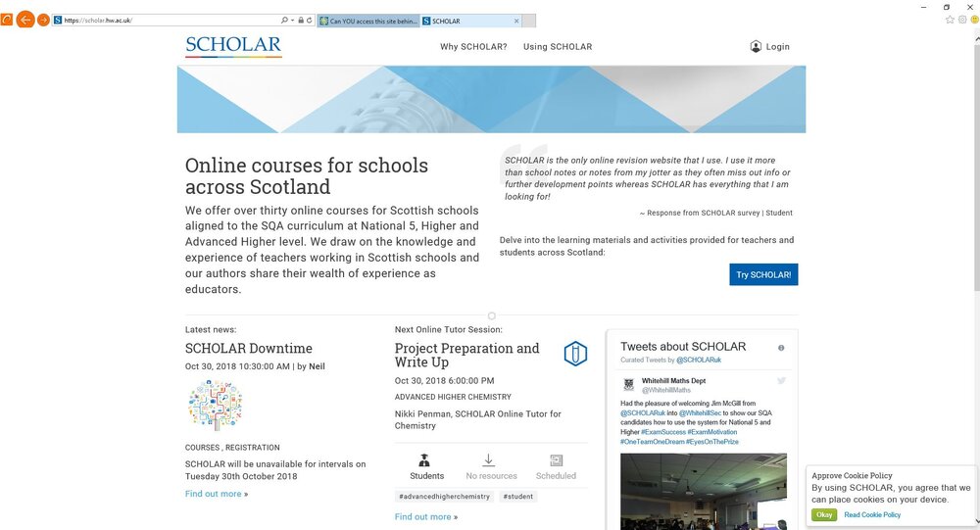Open browser tools gear icon

tap(962, 20)
